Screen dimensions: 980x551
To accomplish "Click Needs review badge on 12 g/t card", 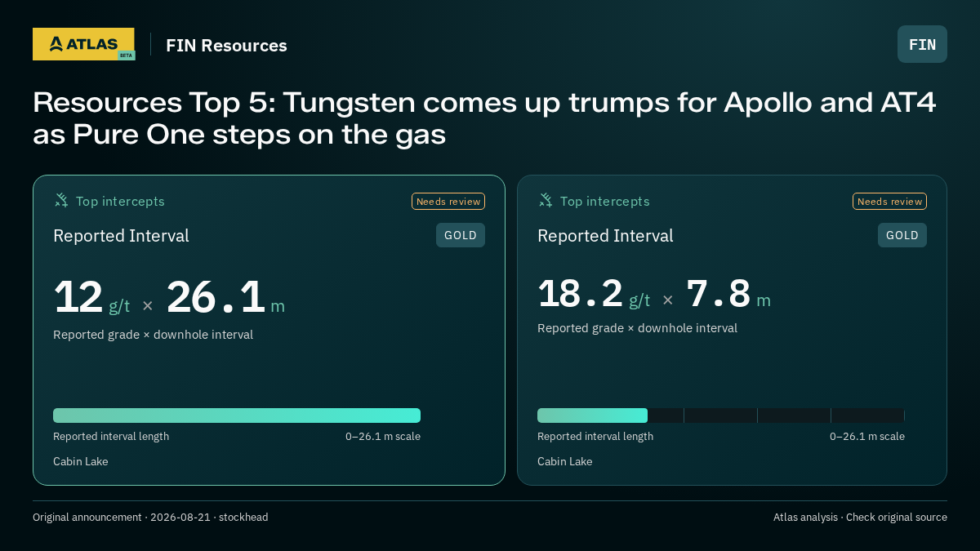I will point(448,202).
